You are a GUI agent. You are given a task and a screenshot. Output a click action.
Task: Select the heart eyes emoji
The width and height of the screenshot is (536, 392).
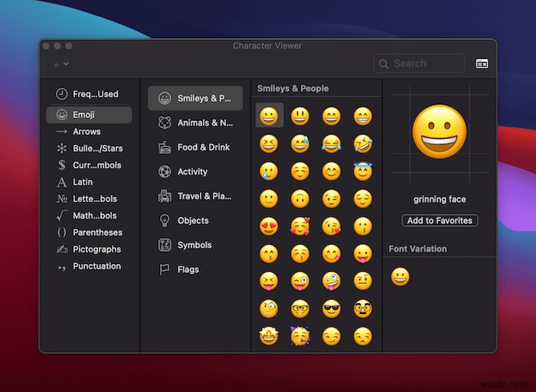pyautogui.click(x=269, y=226)
